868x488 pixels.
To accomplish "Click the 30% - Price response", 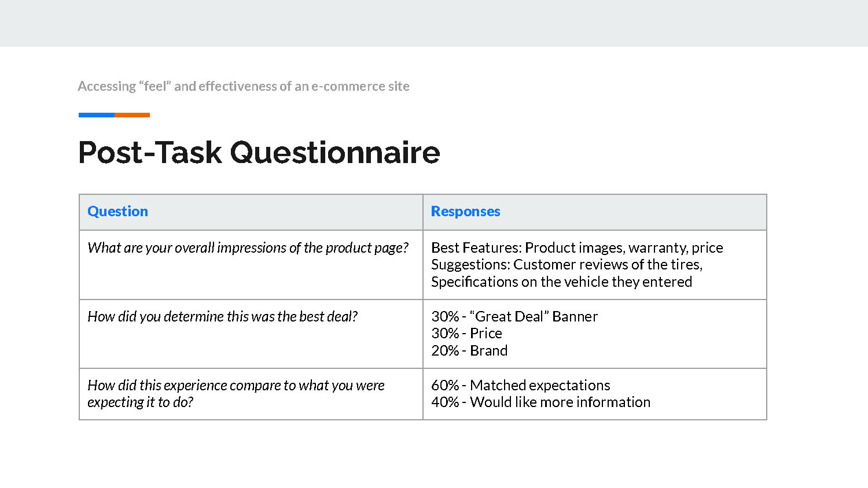I will pos(466,334).
